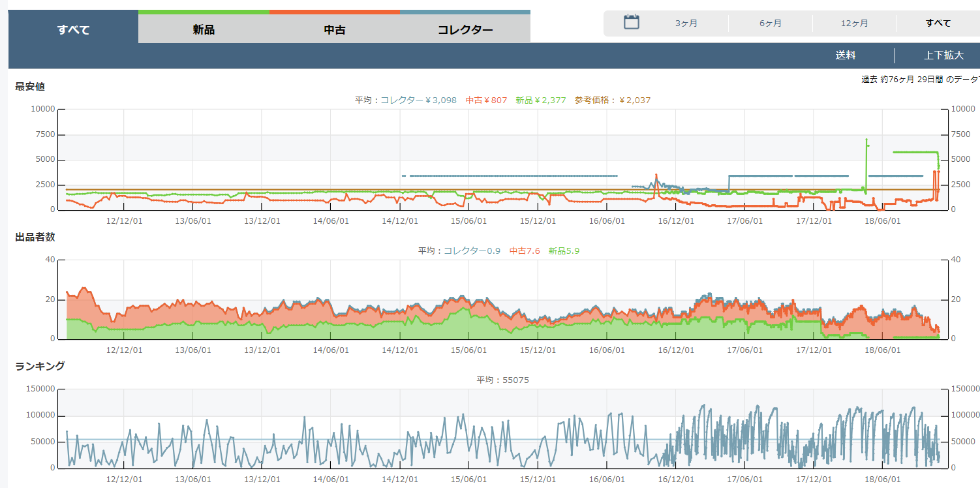Click 中古7.6 in the seller count legend
This screenshot has height=488, width=980.
(x=525, y=251)
